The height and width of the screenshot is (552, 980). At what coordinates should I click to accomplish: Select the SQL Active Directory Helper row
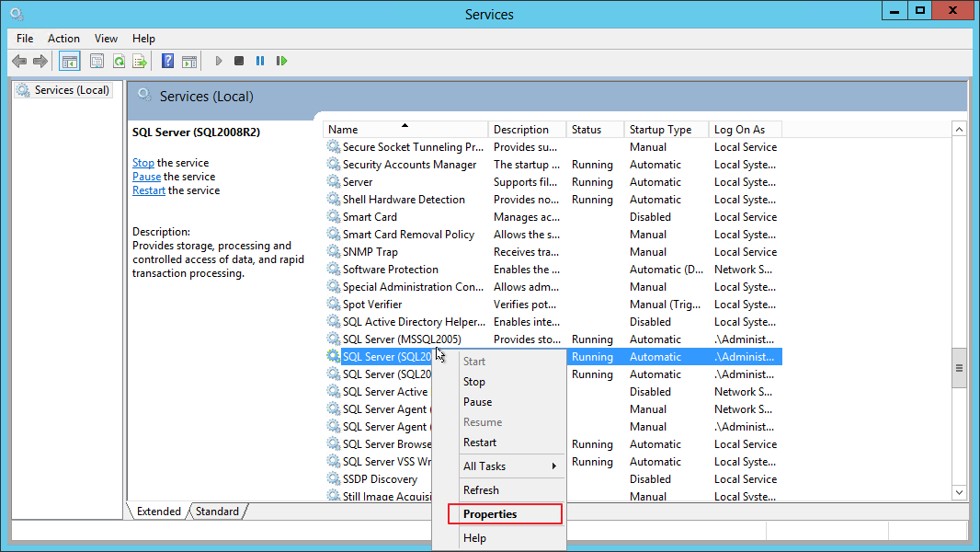[x=553, y=322]
